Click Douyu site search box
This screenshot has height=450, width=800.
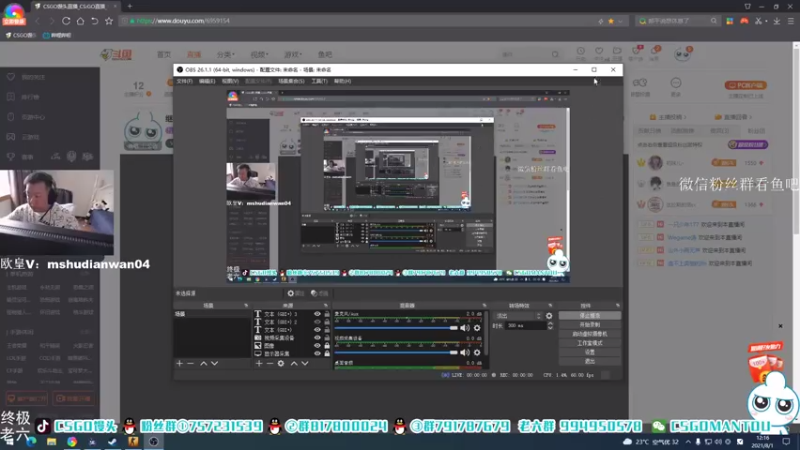(x=529, y=54)
